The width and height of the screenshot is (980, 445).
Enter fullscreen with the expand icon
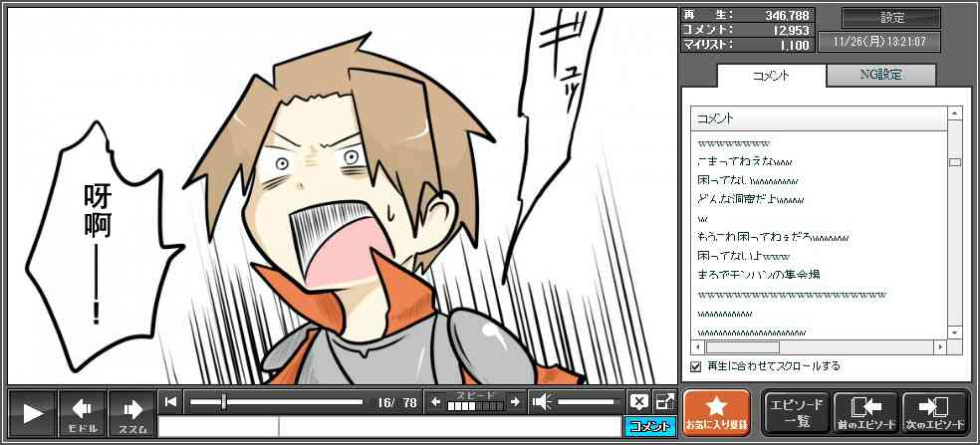point(664,402)
